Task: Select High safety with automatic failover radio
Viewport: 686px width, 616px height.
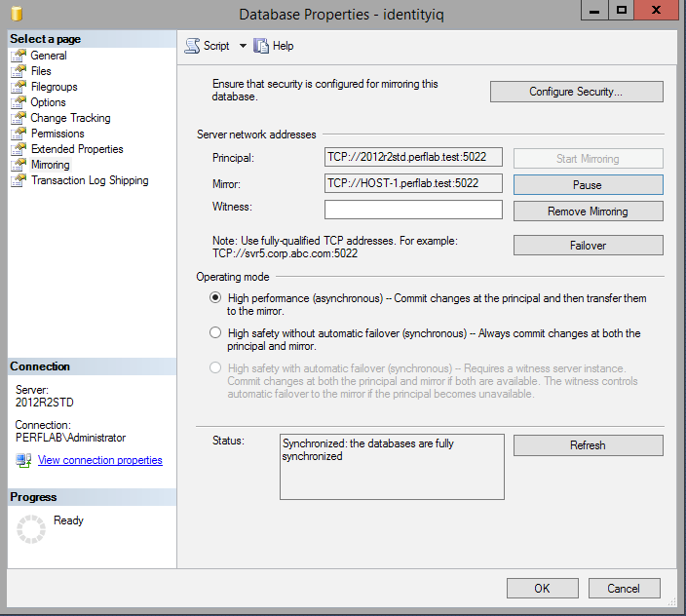Action: [x=215, y=367]
